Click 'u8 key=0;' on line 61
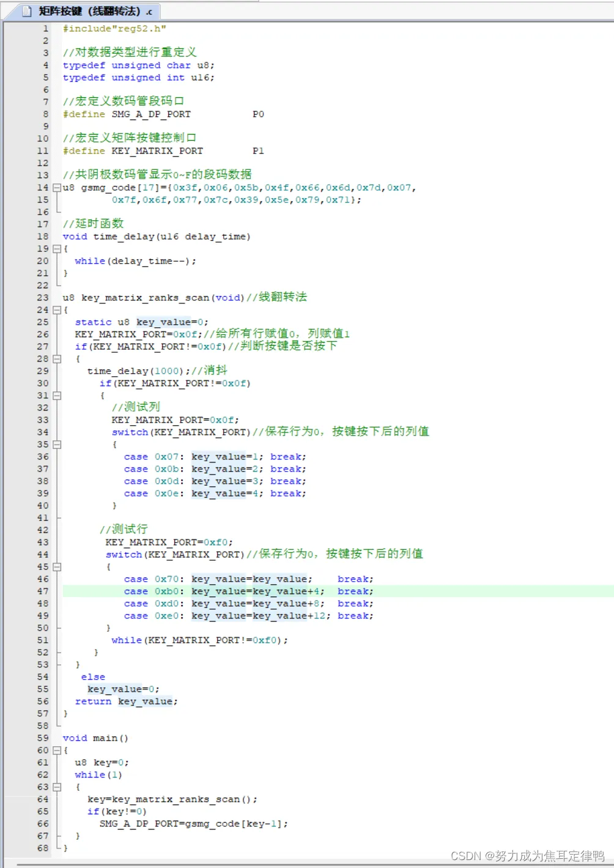Viewport: 614px width, 868px height. tap(102, 763)
